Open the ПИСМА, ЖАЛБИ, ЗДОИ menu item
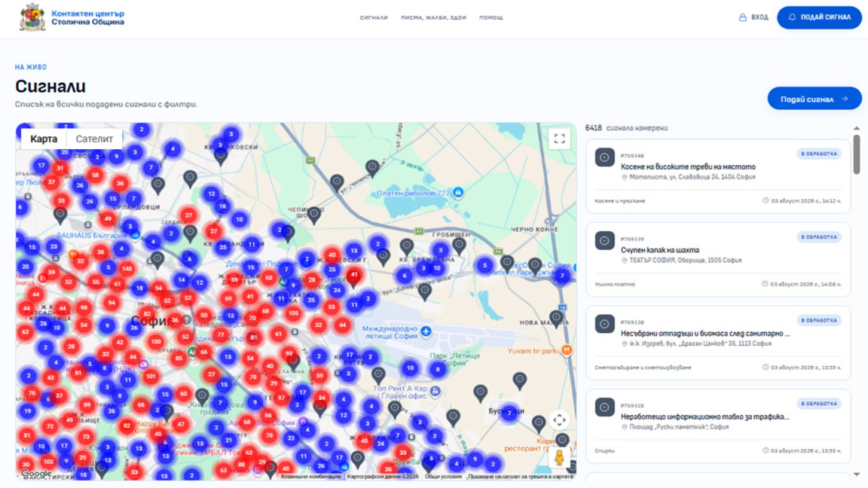This screenshot has width=868, height=488. 433,18
